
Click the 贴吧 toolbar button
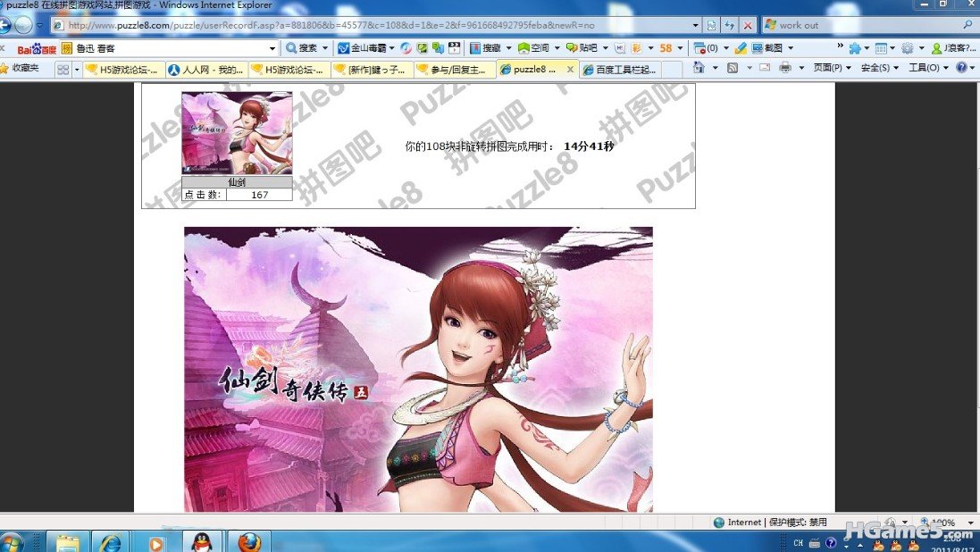tap(582, 47)
